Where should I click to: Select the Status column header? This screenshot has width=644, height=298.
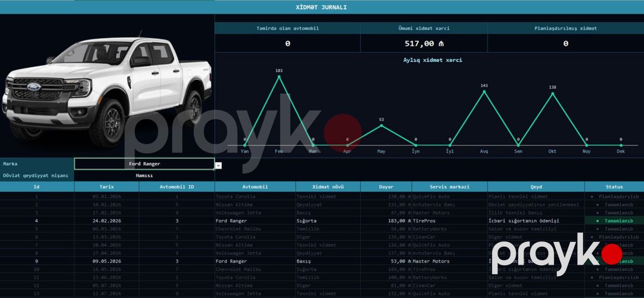(614, 187)
